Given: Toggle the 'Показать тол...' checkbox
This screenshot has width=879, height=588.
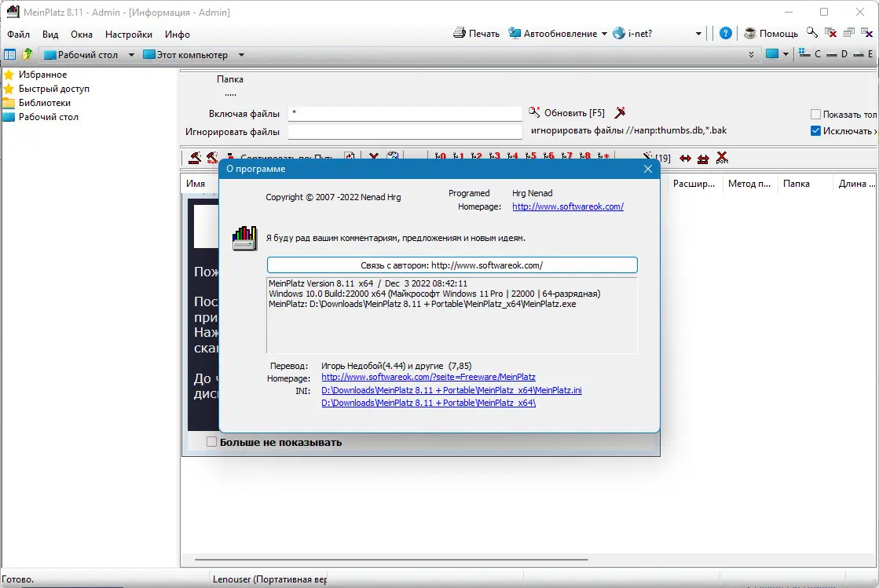Looking at the screenshot, I should (815, 115).
